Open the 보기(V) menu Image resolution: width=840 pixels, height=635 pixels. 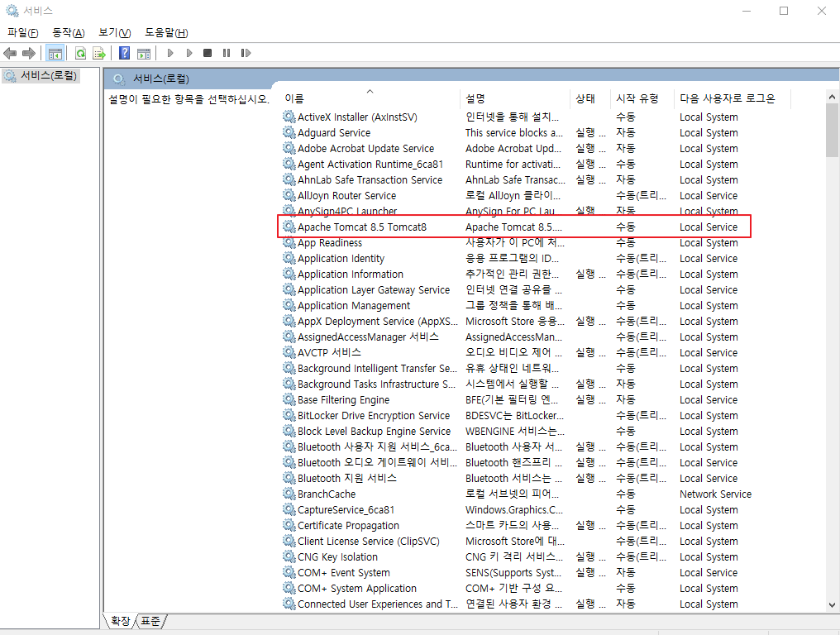click(x=115, y=33)
